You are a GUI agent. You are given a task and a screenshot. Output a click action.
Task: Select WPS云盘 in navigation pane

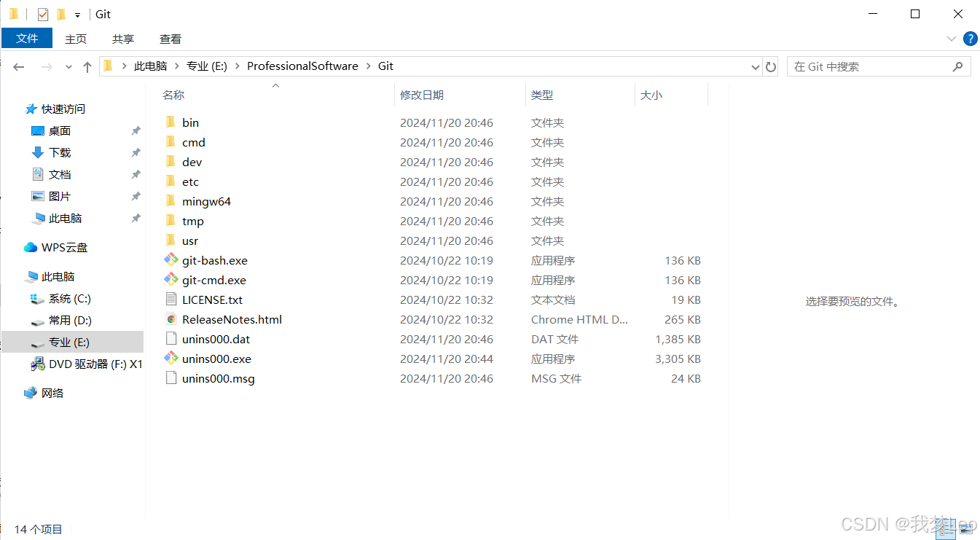[x=64, y=247]
